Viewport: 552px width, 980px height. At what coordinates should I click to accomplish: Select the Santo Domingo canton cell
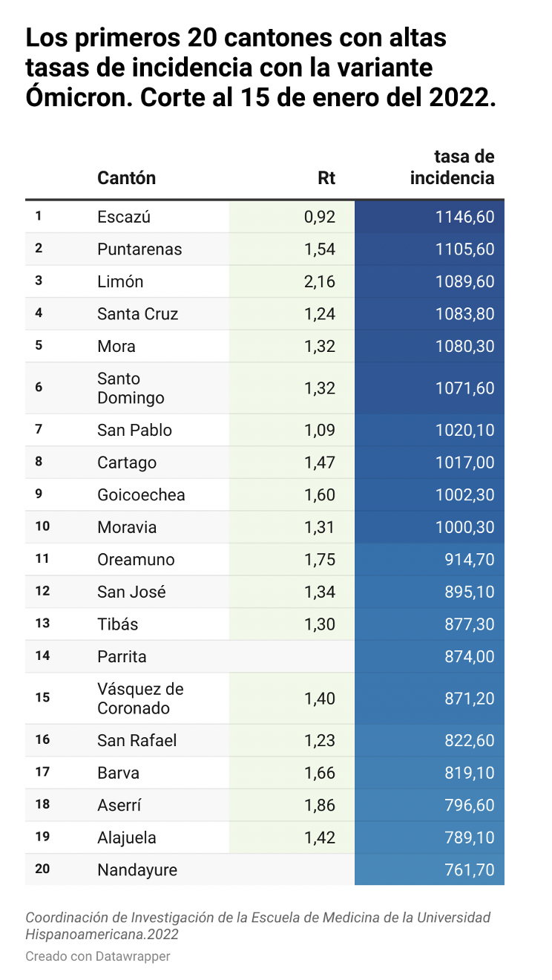pos(131,388)
